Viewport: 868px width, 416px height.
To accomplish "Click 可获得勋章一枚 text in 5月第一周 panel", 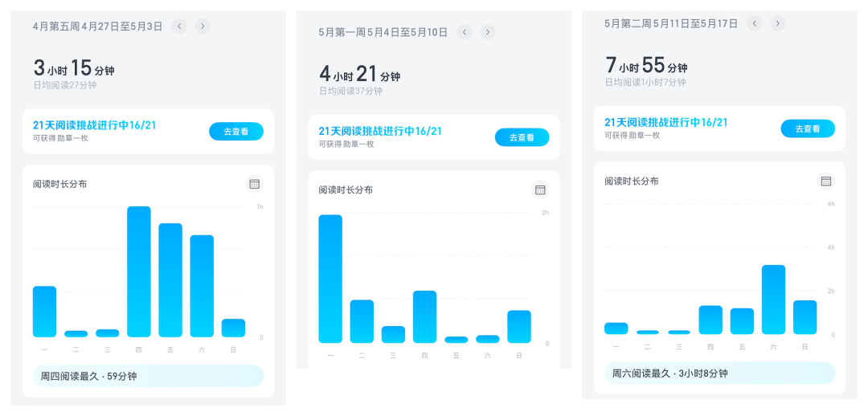I will pos(346,144).
